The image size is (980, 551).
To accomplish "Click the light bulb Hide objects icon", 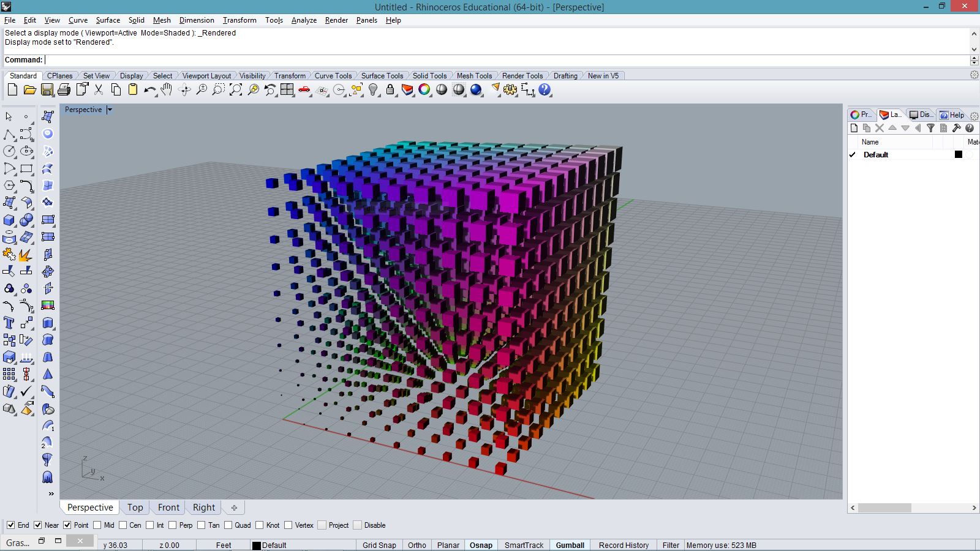I will pos(373,90).
